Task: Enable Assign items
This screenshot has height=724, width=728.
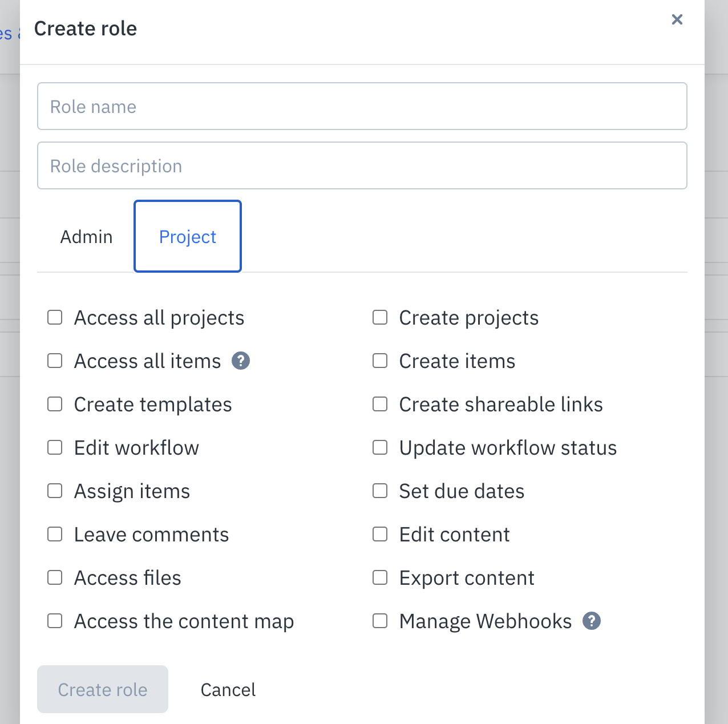Action: [x=55, y=491]
